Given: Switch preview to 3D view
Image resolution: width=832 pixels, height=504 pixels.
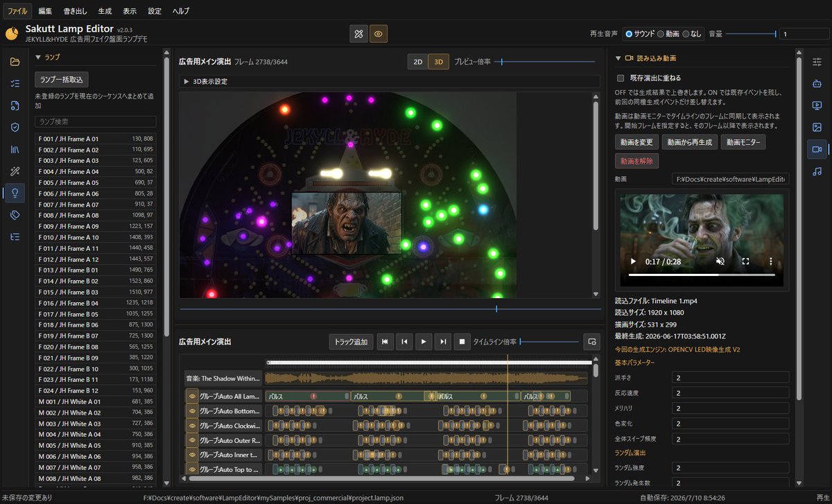Looking at the screenshot, I should click(438, 62).
